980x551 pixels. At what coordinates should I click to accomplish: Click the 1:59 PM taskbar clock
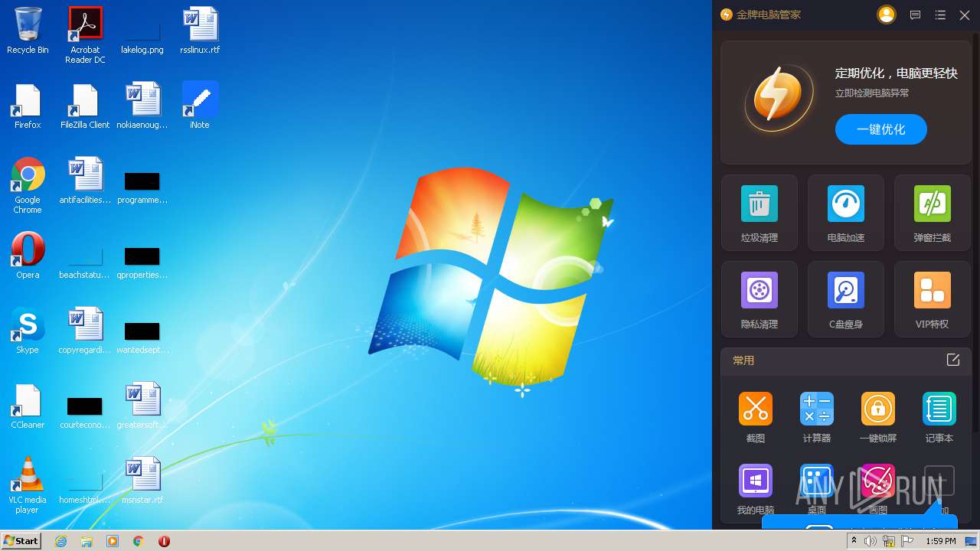pos(941,541)
